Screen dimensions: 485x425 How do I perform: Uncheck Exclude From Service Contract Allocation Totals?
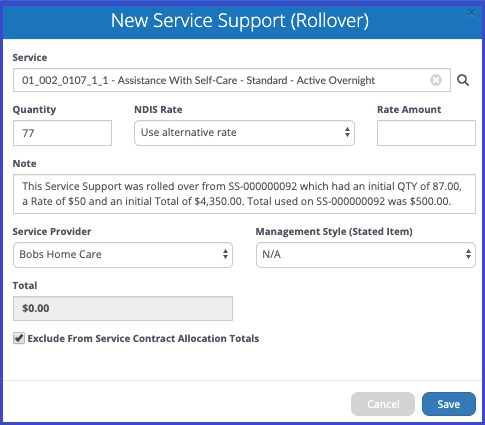click(x=19, y=338)
